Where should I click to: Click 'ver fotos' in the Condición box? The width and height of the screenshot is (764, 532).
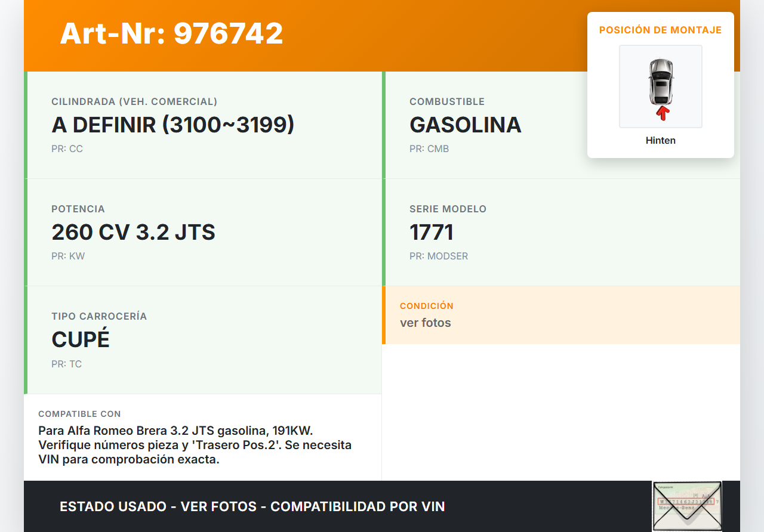coord(425,323)
